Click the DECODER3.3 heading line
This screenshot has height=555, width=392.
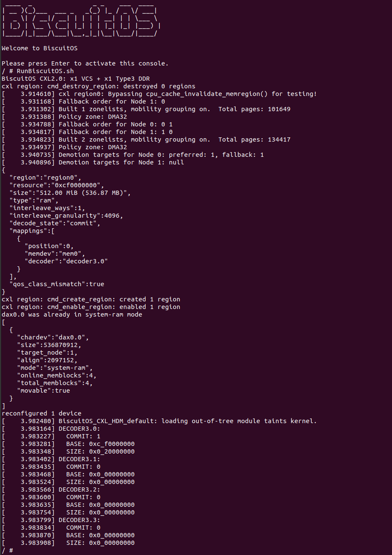pyautogui.click(x=79, y=520)
